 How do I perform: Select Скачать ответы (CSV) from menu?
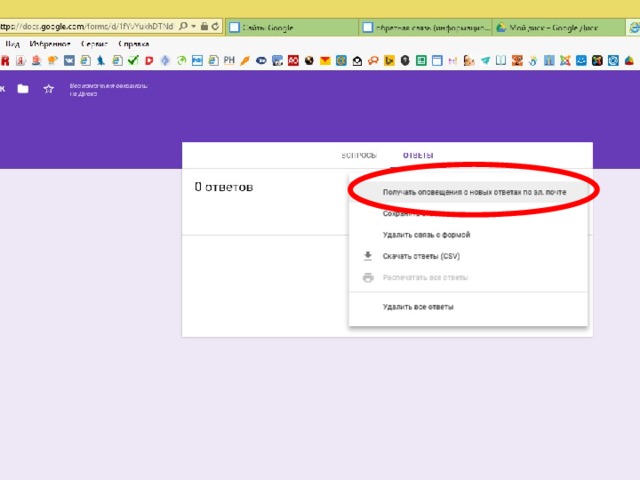pyautogui.click(x=421, y=256)
